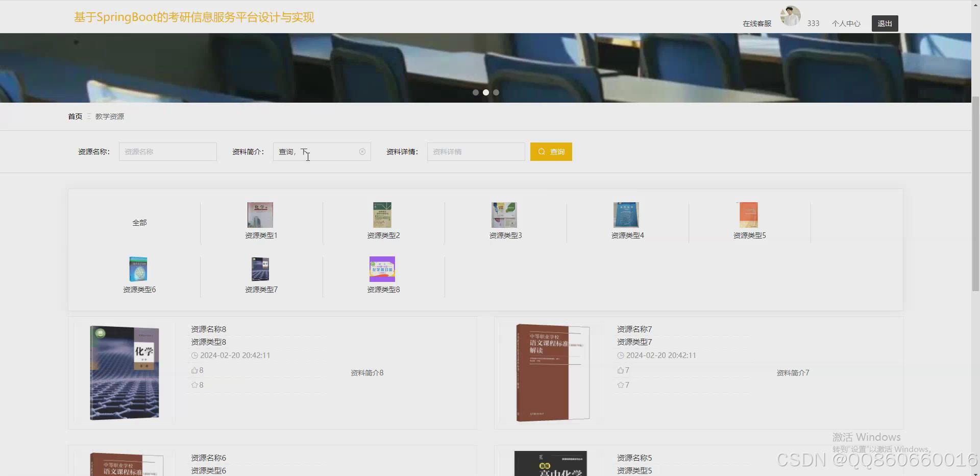Click the site title 基于SpringBoot的考研信息服务平台设计与实现
Image resolution: width=980 pixels, height=476 pixels.
[194, 17]
